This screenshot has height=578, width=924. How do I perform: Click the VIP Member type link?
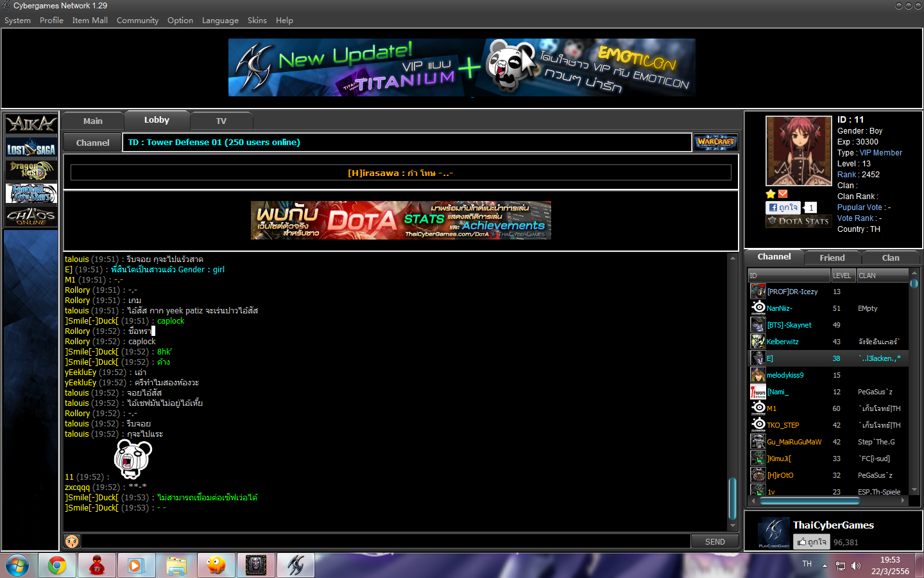[881, 153]
